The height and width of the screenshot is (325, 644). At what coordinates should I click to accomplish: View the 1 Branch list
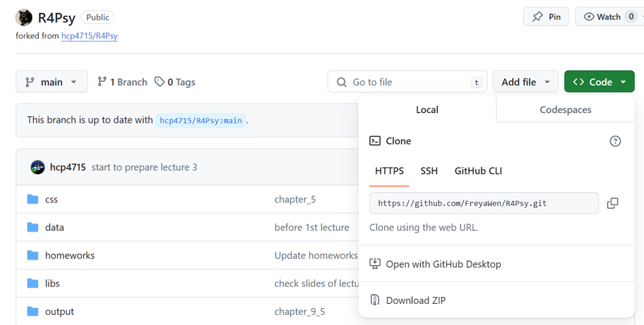[x=122, y=82]
